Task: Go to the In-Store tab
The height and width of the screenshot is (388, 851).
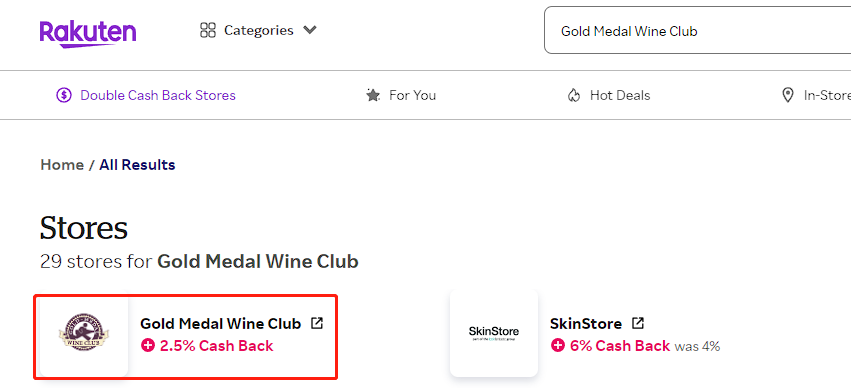Action: [816, 96]
